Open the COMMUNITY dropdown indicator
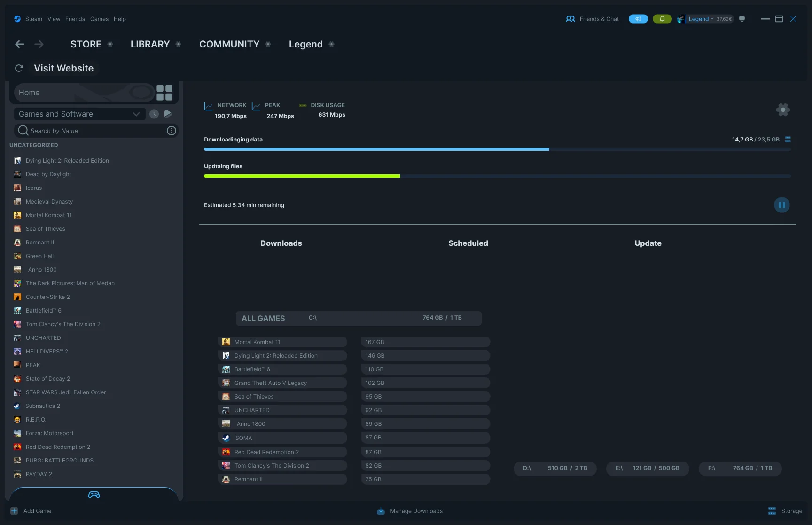812x525 pixels. [x=268, y=44]
